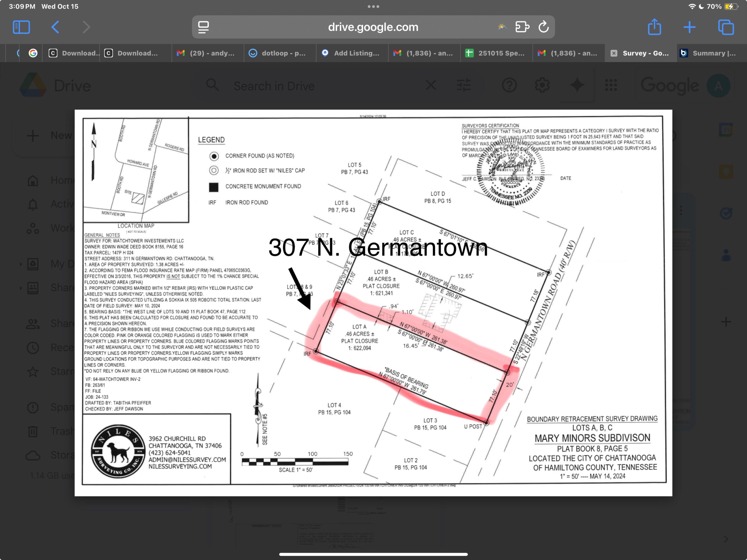Viewport: 747px width, 560px height.
Task: Expand the My Drive tree arrow
Action: tap(21, 264)
